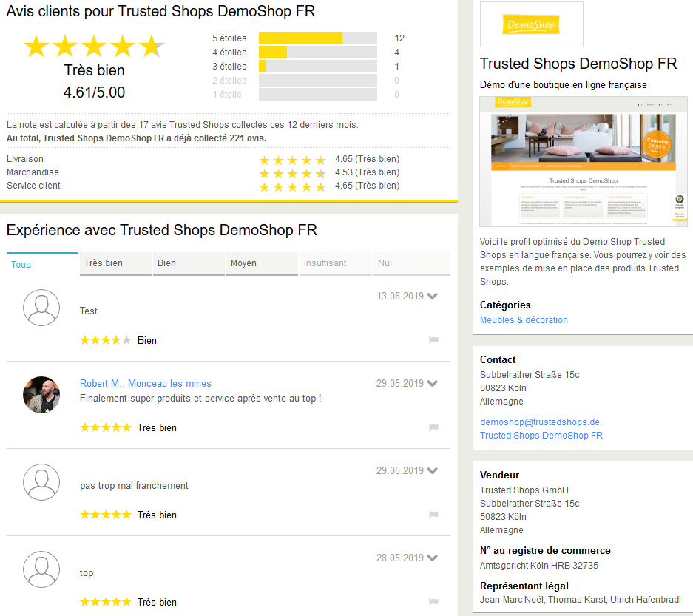Image resolution: width=693 pixels, height=616 pixels.
Task: Click the DemoShop logo at top right
Action: 531,24
